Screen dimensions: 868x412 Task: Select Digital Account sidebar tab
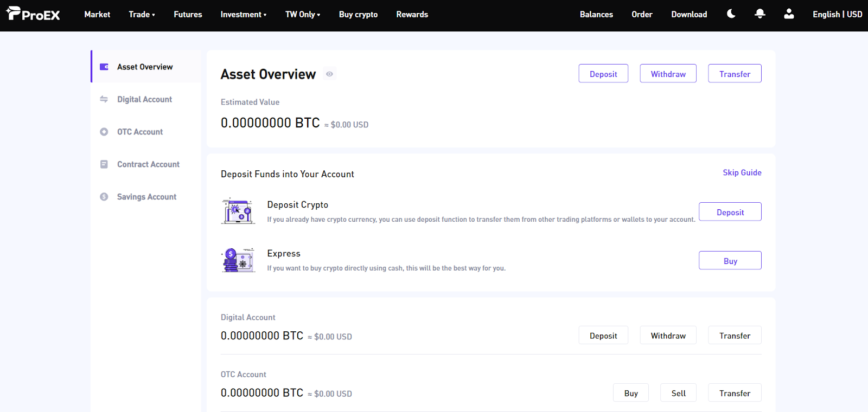(x=146, y=99)
